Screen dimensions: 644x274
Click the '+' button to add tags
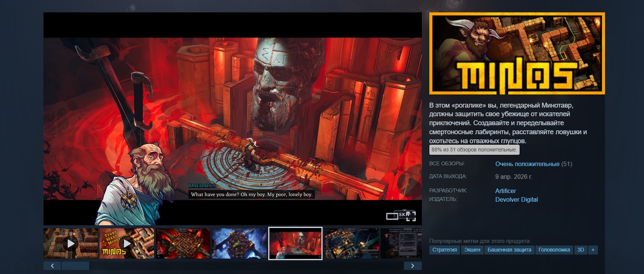coord(593,250)
